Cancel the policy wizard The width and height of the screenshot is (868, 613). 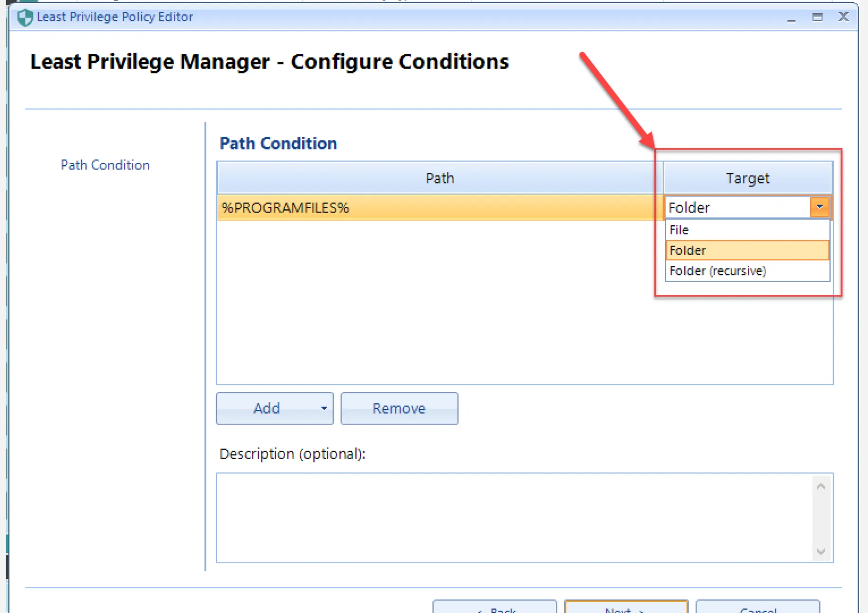pos(758,608)
